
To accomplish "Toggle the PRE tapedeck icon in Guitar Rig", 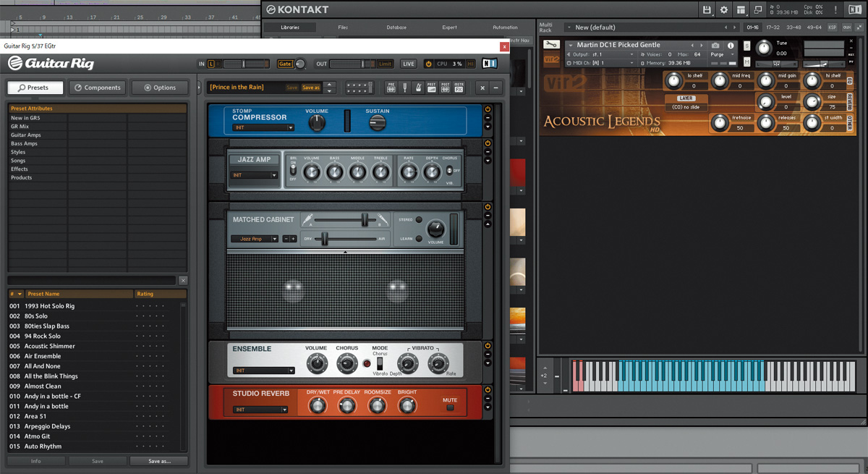I will click(391, 88).
